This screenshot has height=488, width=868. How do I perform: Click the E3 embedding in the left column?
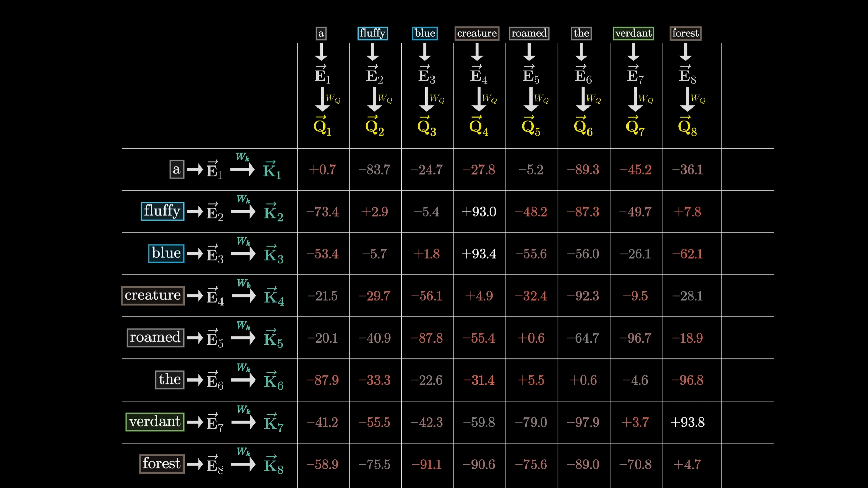coord(215,254)
